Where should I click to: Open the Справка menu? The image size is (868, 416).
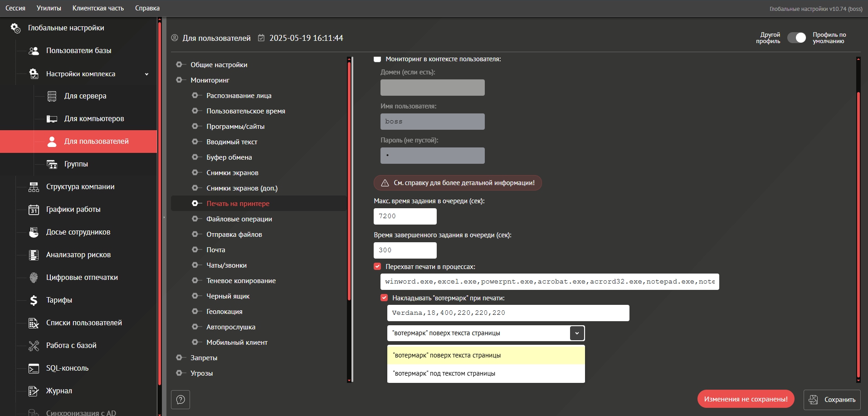coord(147,8)
